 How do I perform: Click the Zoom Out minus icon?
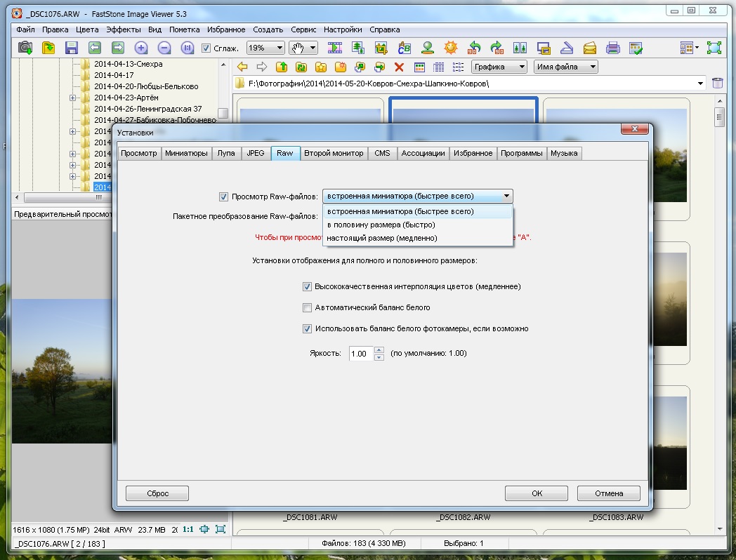164,48
